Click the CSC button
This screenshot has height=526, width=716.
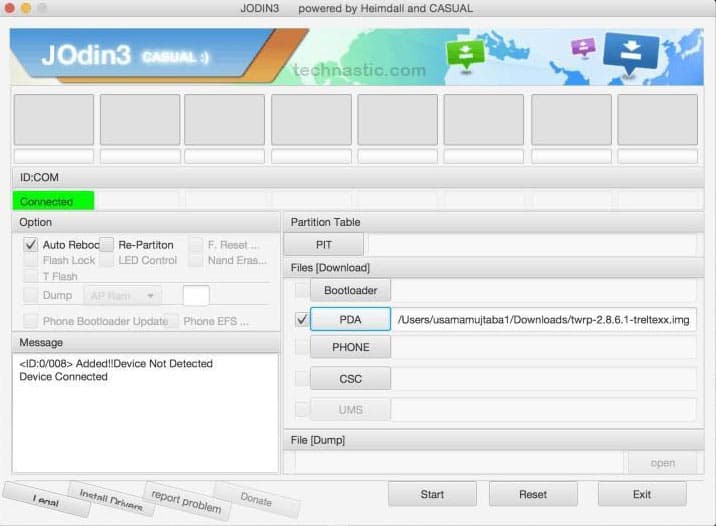click(350, 379)
